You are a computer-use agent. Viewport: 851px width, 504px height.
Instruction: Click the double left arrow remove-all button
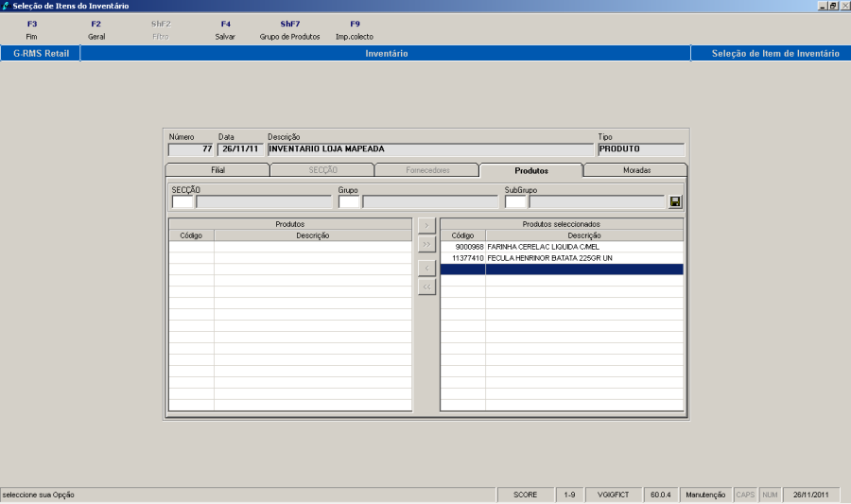(x=426, y=287)
